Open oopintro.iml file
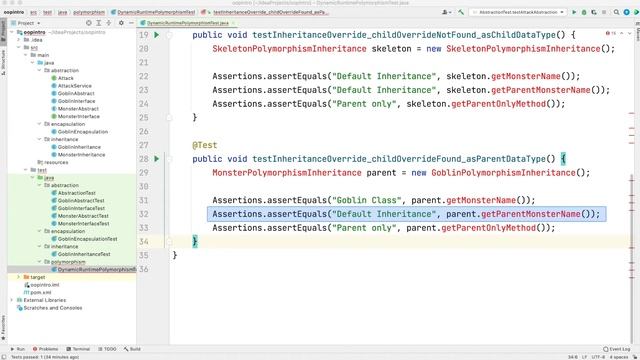Image resolution: width=640 pixels, height=360 pixels. 42,285
